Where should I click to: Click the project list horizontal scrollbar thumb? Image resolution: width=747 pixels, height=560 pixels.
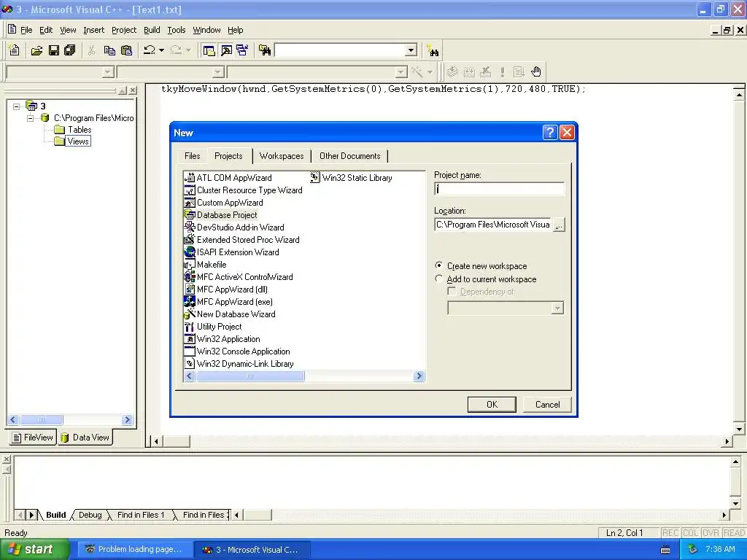coord(250,376)
